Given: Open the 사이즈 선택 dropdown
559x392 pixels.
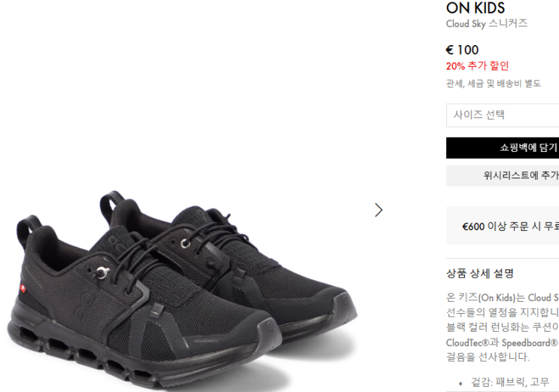Looking at the screenshot, I should point(503,115).
